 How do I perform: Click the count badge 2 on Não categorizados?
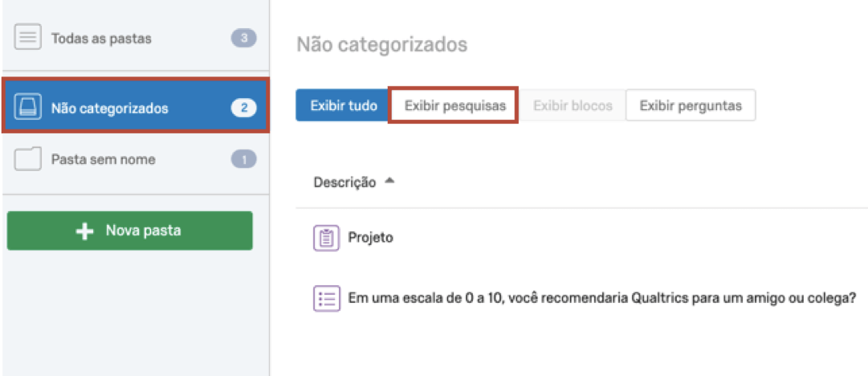click(243, 108)
